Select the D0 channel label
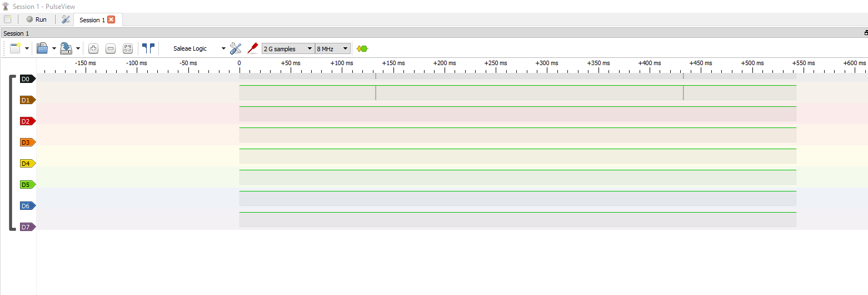868x295 pixels. point(27,78)
